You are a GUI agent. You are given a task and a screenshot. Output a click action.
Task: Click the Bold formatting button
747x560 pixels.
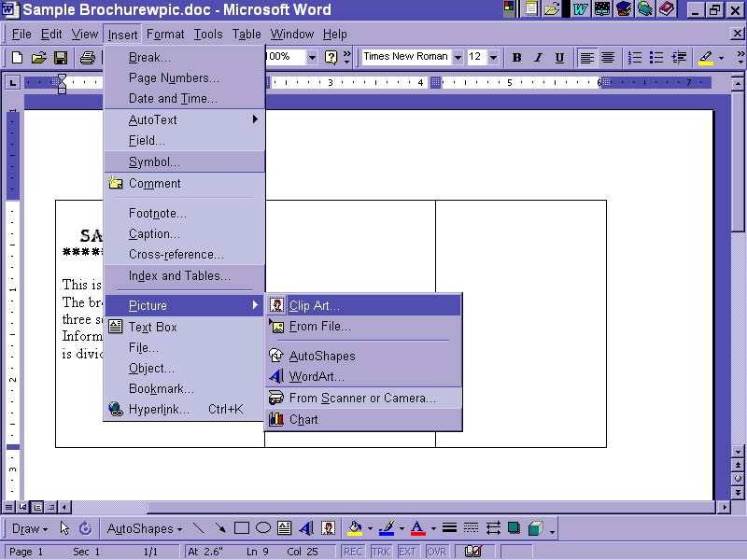[x=516, y=58]
